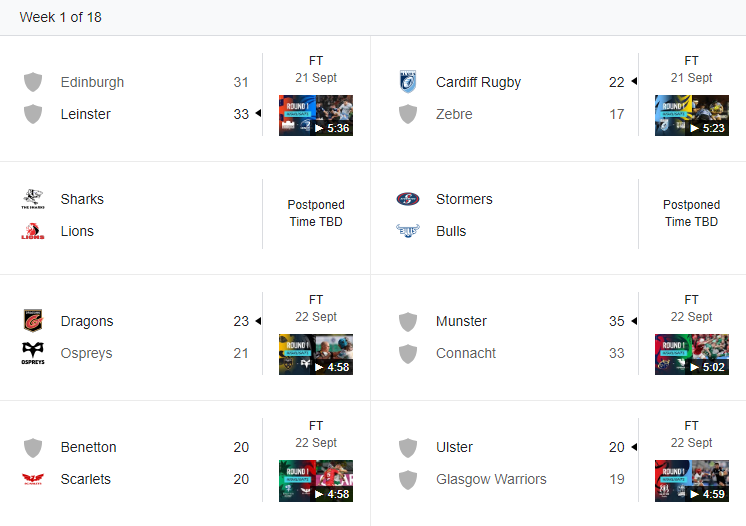Click the Stormers team logo
Viewport: 746px width, 526px height.
408,199
